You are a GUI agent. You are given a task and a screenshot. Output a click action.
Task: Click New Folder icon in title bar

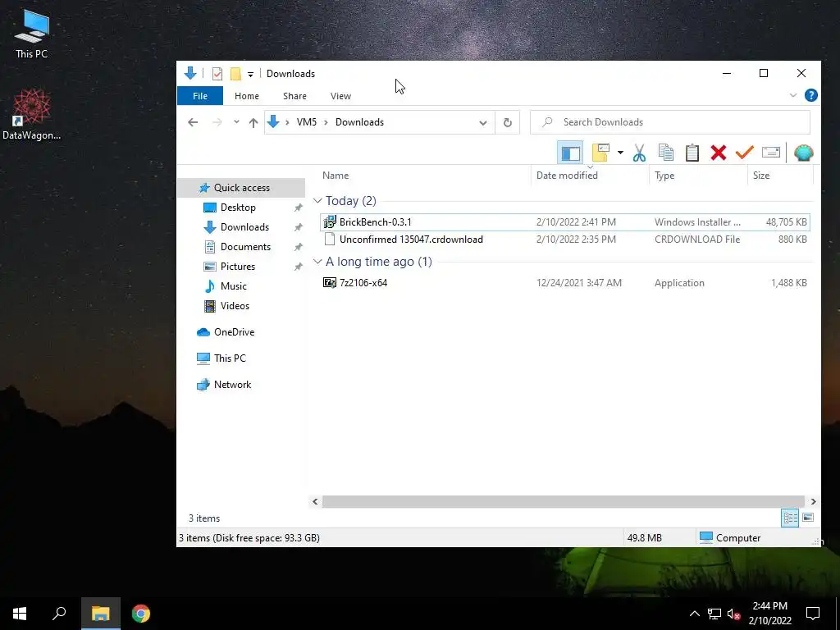pos(235,73)
